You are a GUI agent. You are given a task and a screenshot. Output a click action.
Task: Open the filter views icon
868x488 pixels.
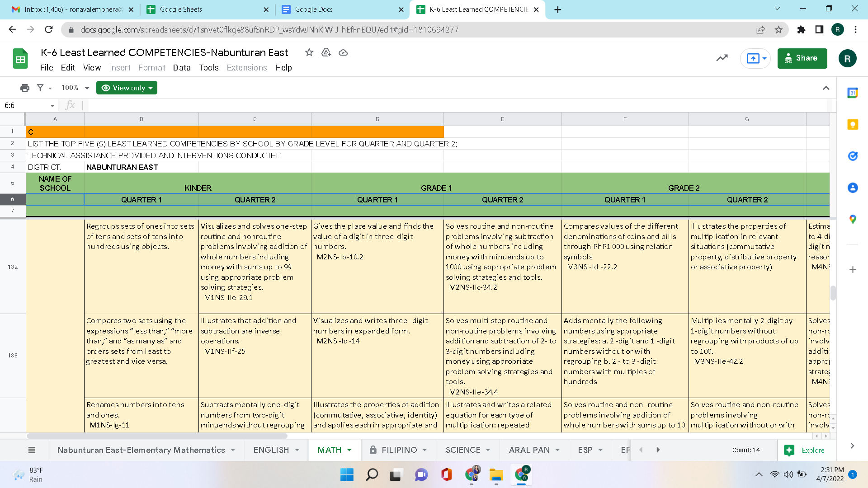(x=41, y=88)
